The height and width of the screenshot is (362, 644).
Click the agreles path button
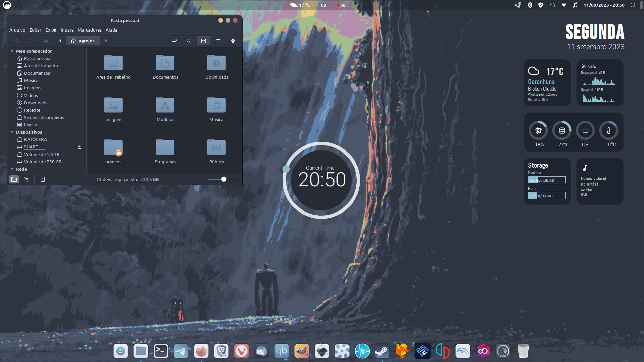(x=83, y=41)
